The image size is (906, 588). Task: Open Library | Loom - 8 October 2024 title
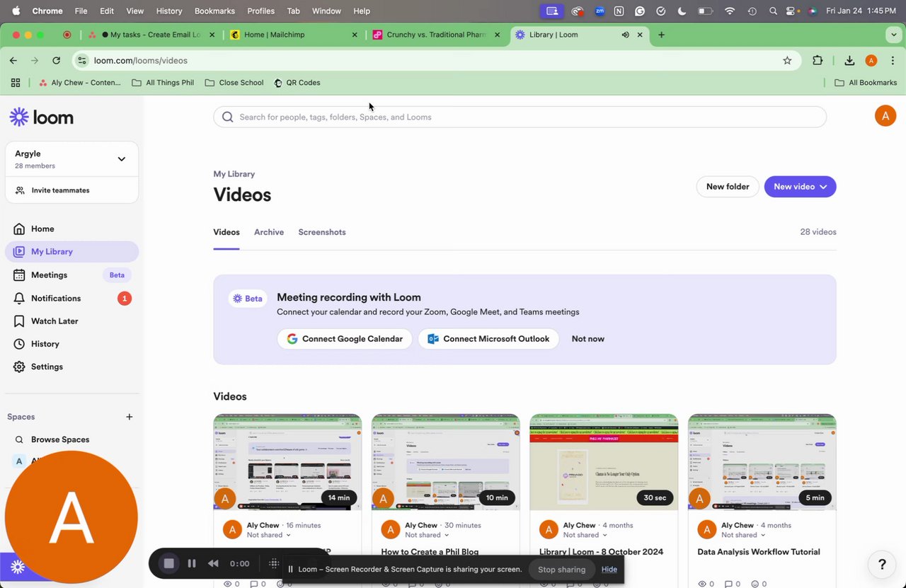(x=601, y=552)
